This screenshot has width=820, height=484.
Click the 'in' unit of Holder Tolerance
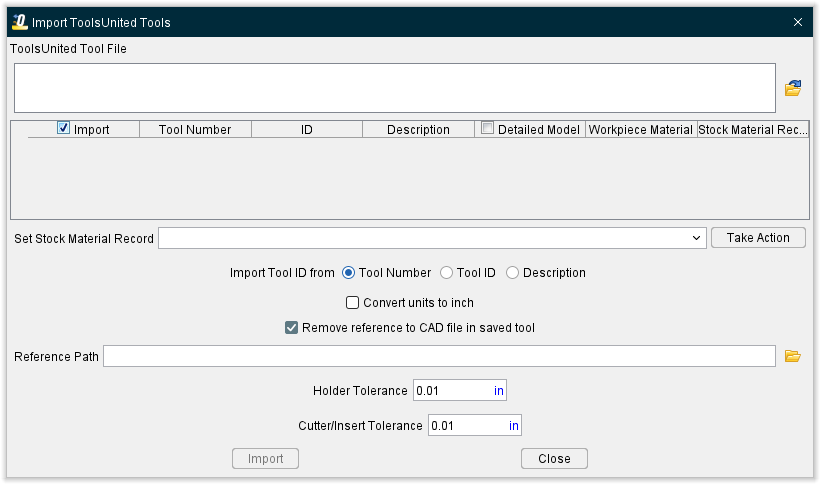pos(499,391)
